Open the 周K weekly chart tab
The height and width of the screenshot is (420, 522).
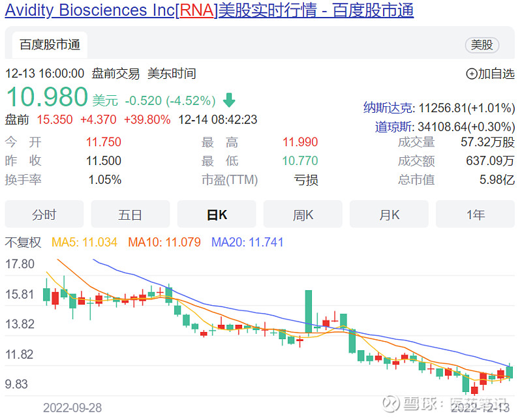(302, 214)
